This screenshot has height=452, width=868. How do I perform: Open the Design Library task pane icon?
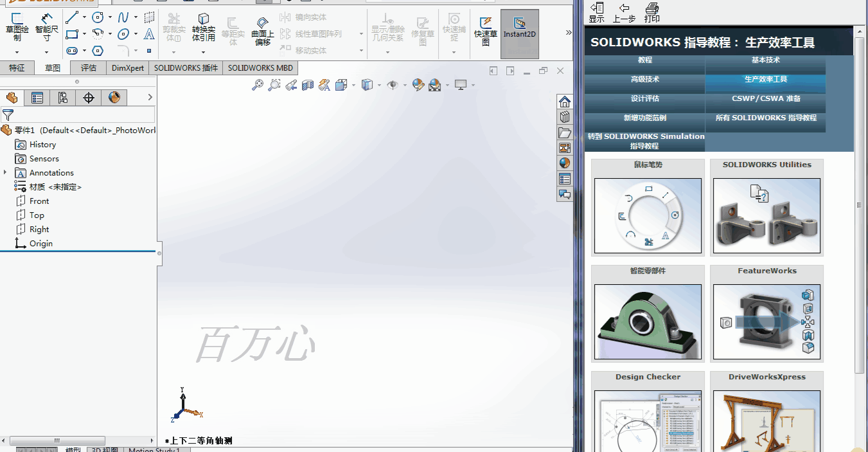(565, 117)
